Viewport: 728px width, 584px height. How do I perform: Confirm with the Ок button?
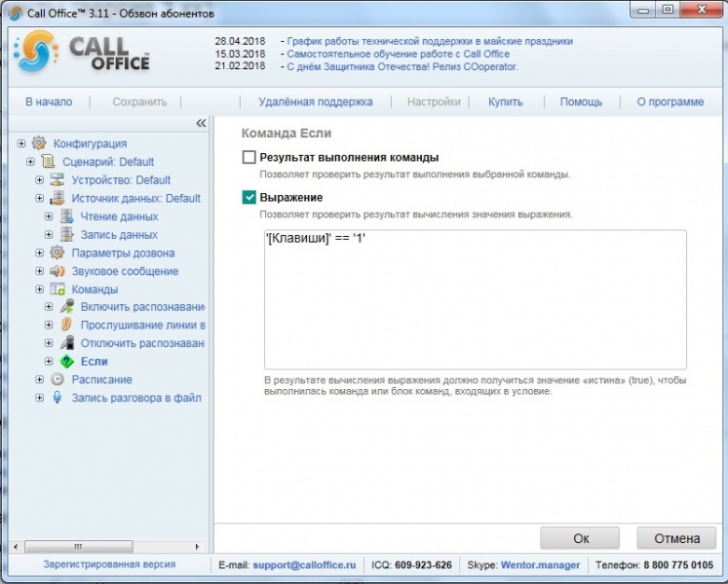(580, 538)
